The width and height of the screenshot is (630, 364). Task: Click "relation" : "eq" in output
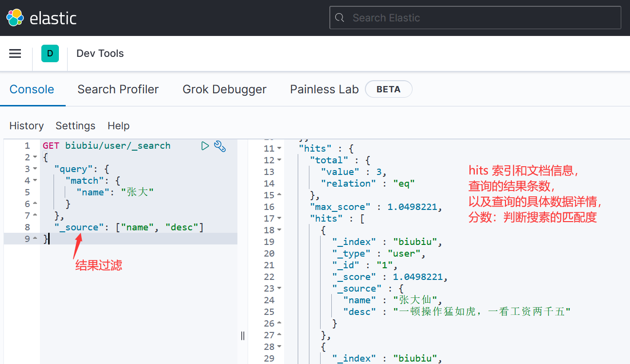click(x=368, y=184)
